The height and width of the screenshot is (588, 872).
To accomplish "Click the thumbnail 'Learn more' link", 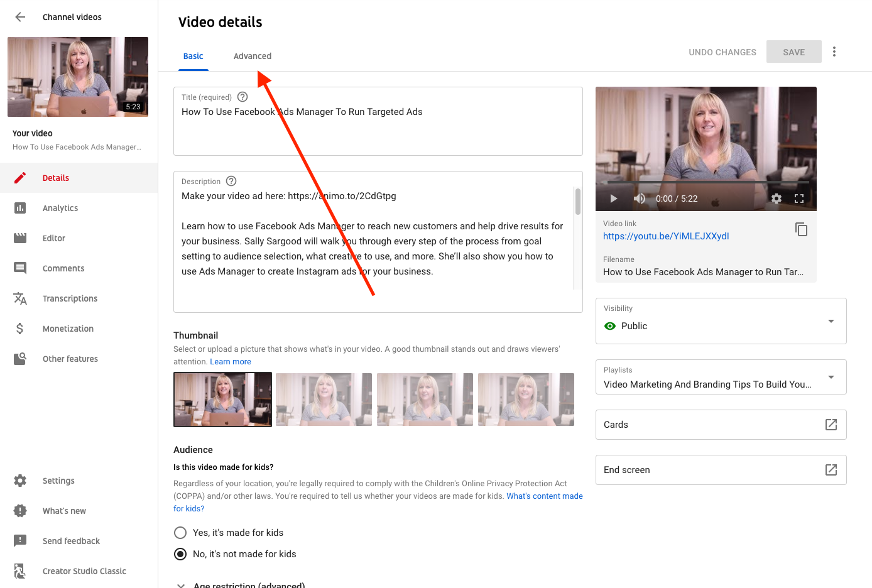I will click(x=231, y=362).
